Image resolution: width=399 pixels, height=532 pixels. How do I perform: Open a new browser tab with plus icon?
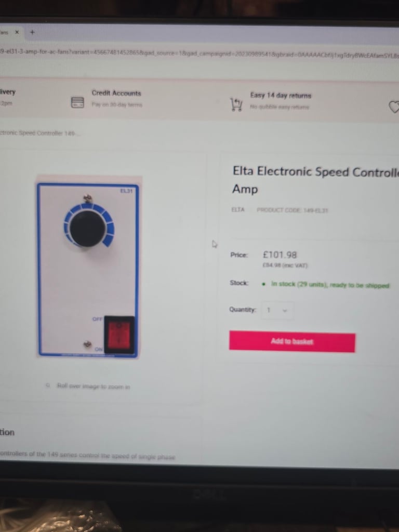coord(32,33)
